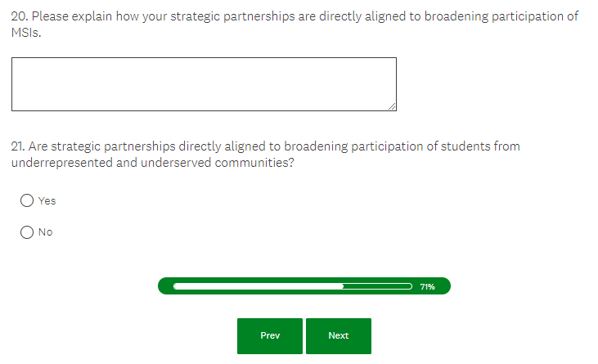This screenshot has height=364, width=598.
Task: Select the No radio button
Action: tap(27, 231)
